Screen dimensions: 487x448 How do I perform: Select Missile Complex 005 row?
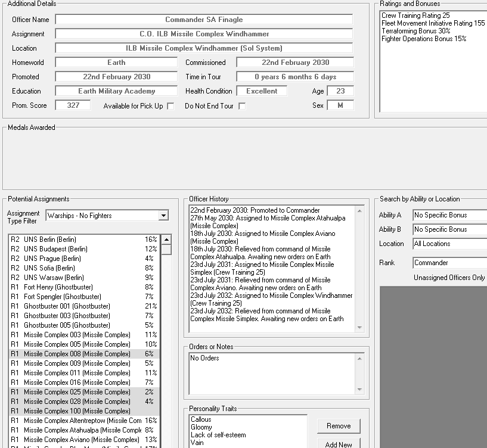coord(84,344)
